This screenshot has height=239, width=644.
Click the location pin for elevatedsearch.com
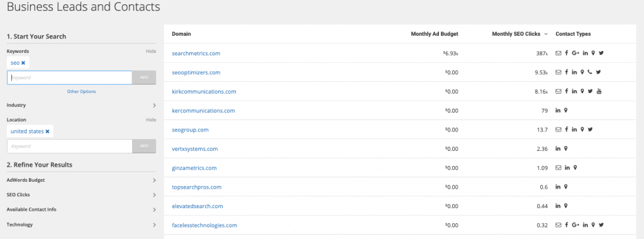click(566, 206)
